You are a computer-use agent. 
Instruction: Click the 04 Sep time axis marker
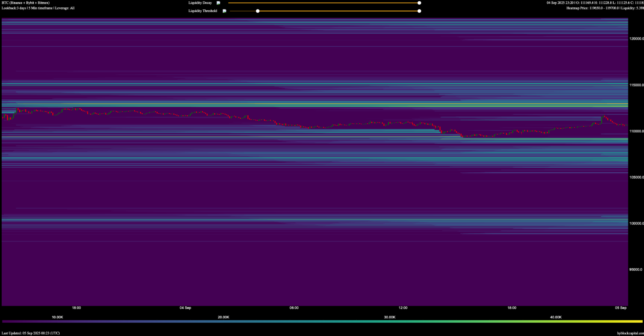185,308
